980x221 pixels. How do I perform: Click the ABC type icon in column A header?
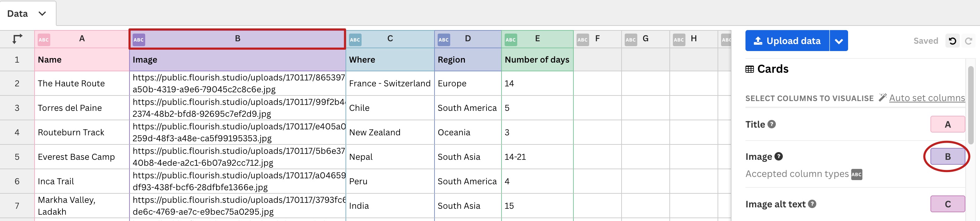[x=44, y=40]
